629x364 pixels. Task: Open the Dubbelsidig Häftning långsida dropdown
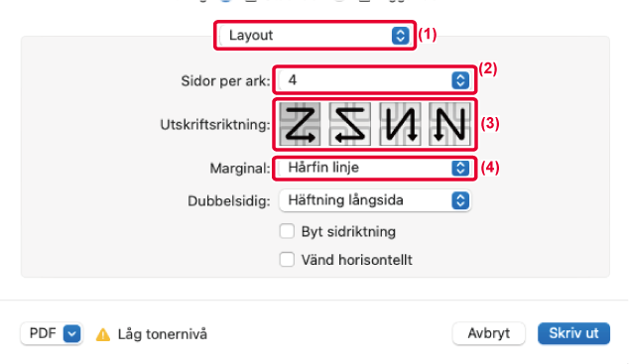(375, 200)
